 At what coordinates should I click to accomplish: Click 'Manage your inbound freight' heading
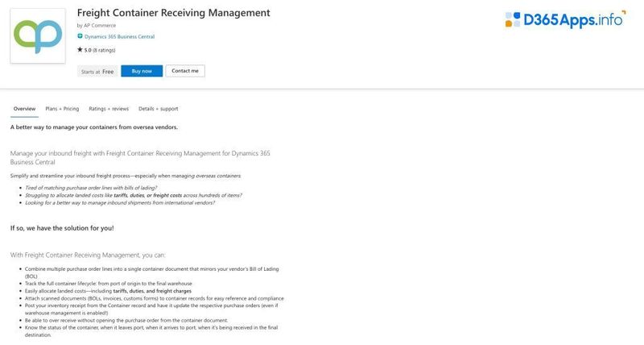pyautogui.click(x=140, y=157)
